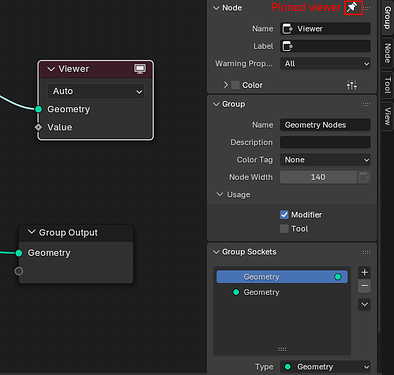Open color presets sliders icon
The image size is (394, 375).
[x=352, y=85]
